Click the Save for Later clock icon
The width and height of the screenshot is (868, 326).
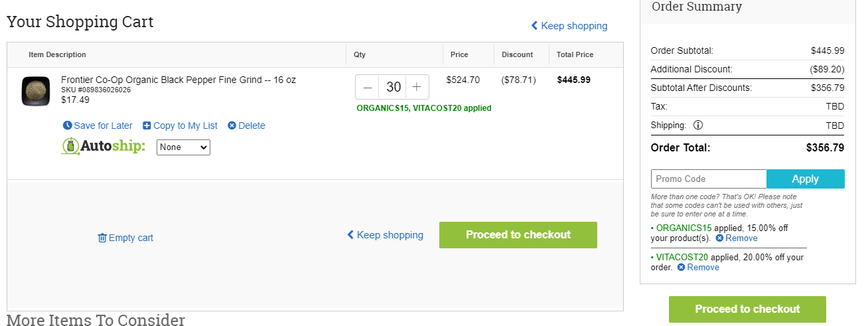pyautogui.click(x=67, y=125)
